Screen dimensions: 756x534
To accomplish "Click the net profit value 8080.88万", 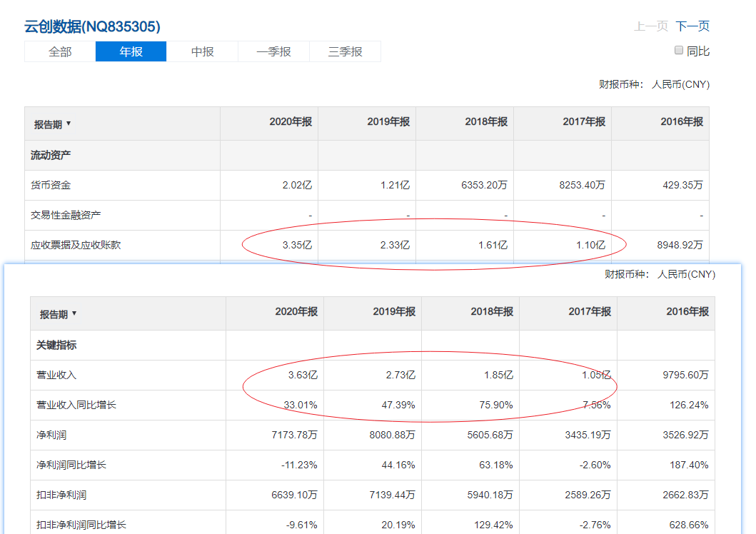I will pos(393,435).
